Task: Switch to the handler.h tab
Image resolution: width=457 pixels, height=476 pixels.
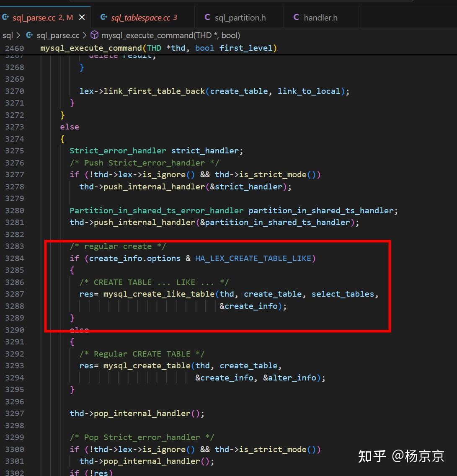Action: (321, 17)
